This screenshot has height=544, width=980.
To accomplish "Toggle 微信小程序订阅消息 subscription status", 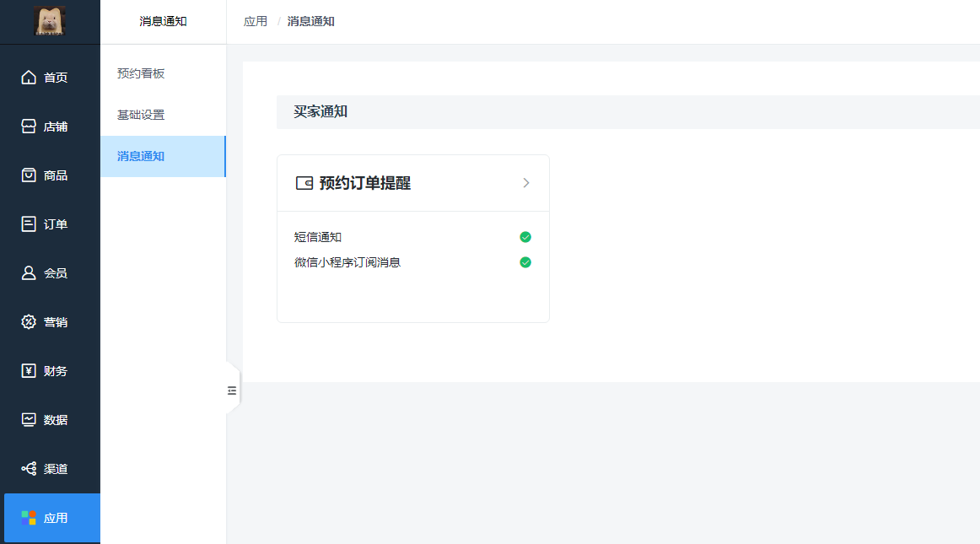I will point(525,262).
